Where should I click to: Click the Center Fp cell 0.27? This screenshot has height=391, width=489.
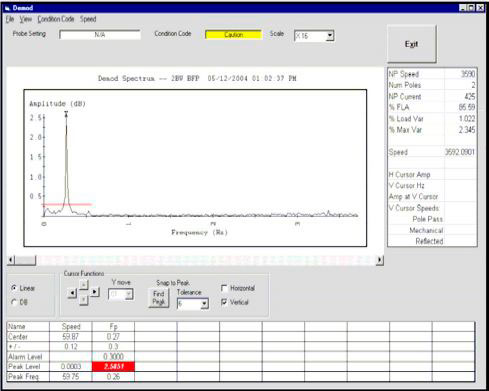113,337
